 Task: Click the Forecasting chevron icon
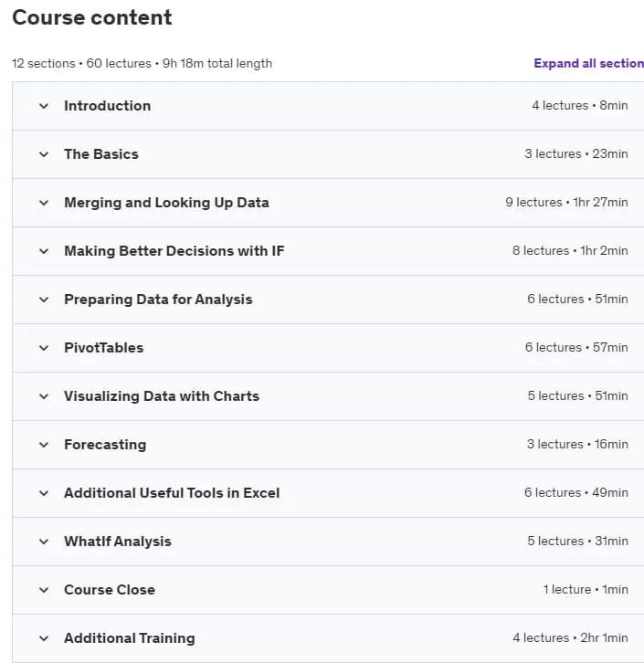pyautogui.click(x=44, y=445)
